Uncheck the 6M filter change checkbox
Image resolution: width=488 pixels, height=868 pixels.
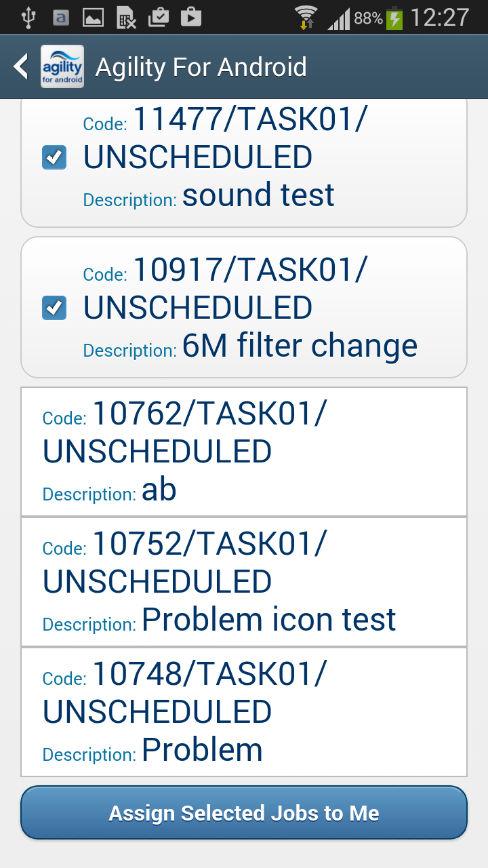tap(54, 308)
